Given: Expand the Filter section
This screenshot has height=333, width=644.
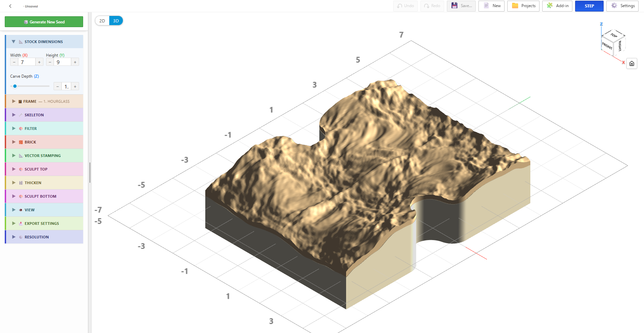Looking at the screenshot, I should (44, 129).
